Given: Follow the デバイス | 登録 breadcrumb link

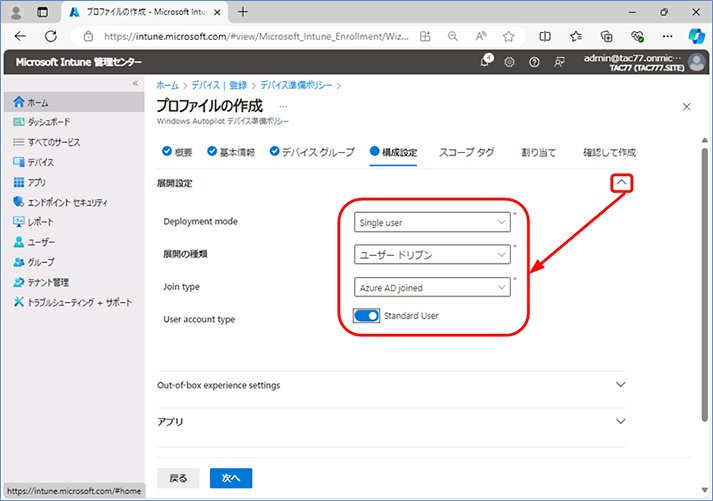Looking at the screenshot, I should pyautogui.click(x=219, y=85).
